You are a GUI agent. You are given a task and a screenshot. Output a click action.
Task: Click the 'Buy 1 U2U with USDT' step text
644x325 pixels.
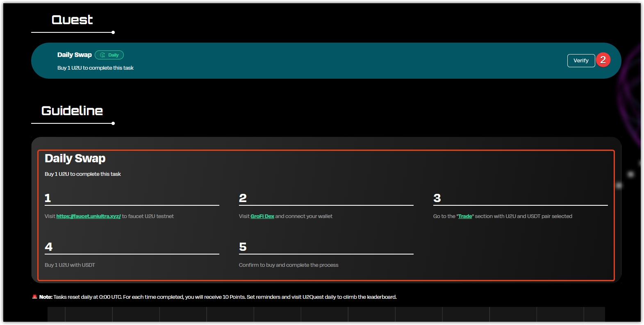pyautogui.click(x=70, y=265)
